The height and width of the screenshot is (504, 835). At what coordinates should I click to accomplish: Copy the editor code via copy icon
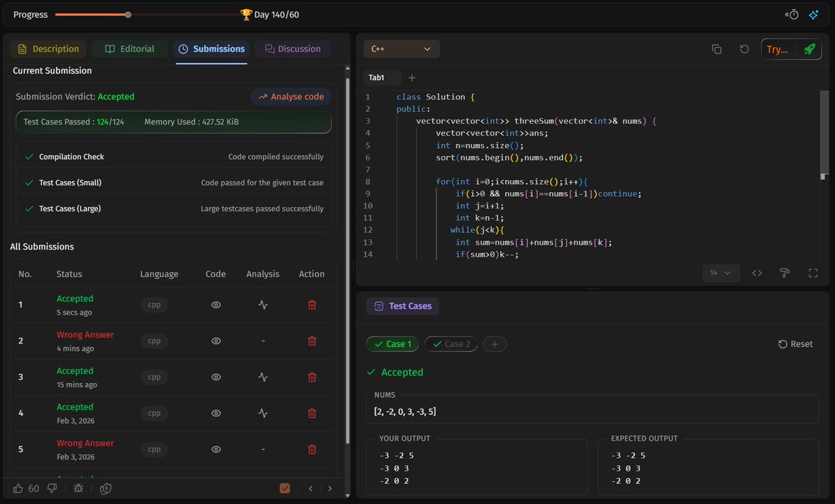[x=717, y=49]
